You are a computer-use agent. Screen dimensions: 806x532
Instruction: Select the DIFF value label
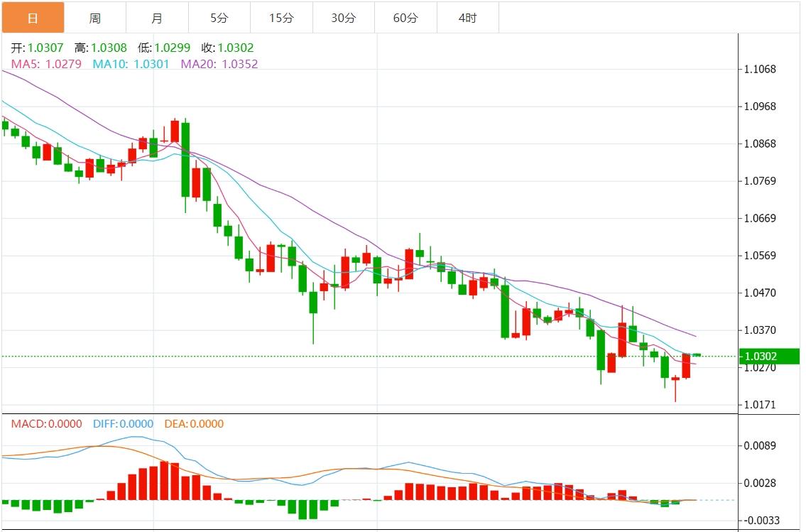coord(123,424)
